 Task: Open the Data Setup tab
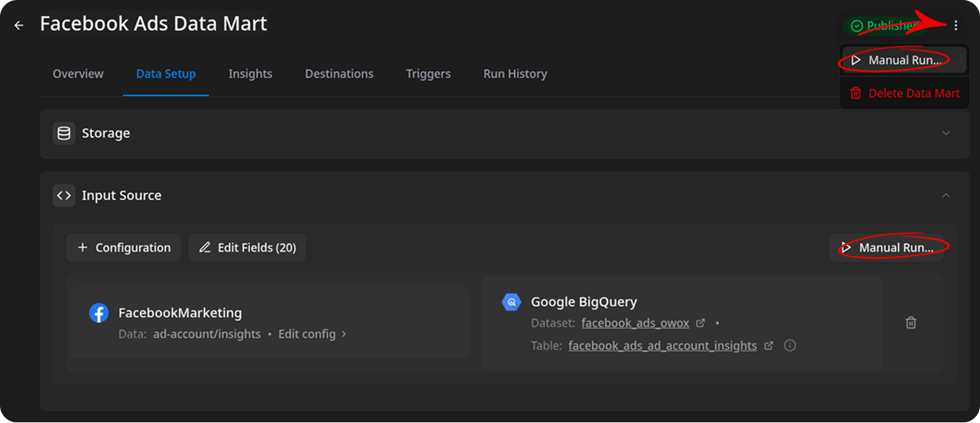[x=166, y=74]
